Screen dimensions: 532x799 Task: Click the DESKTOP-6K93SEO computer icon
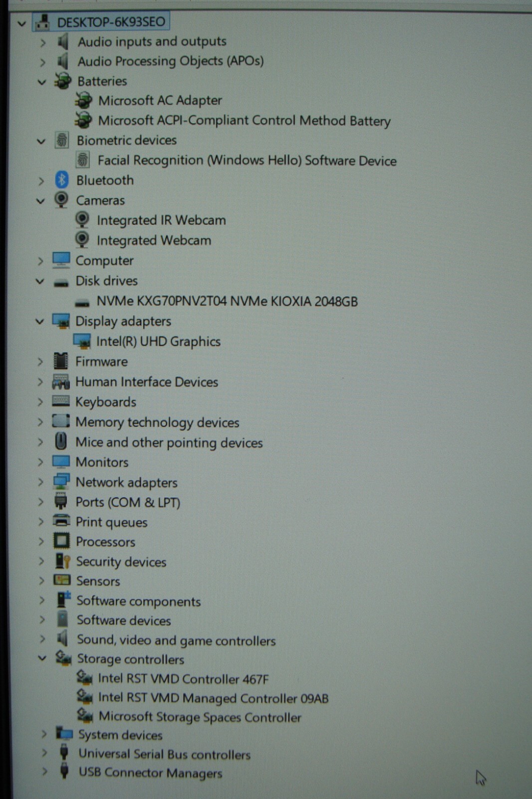click(x=43, y=22)
